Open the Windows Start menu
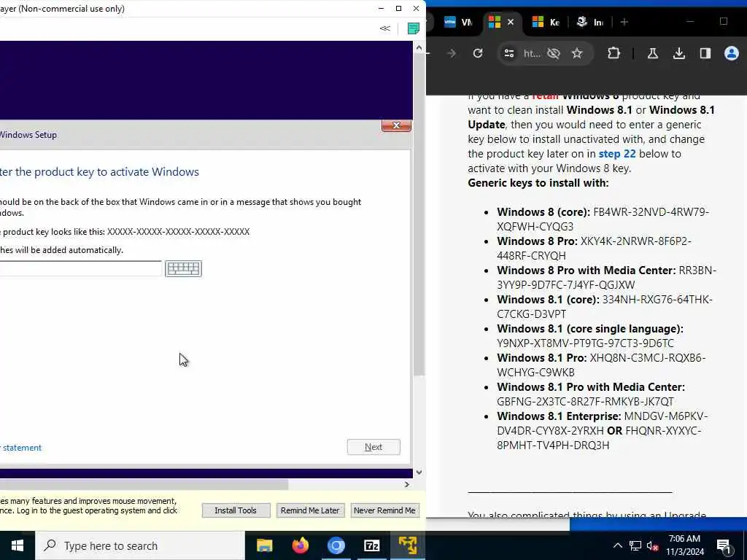 pyautogui.click(x=18, y=545)
